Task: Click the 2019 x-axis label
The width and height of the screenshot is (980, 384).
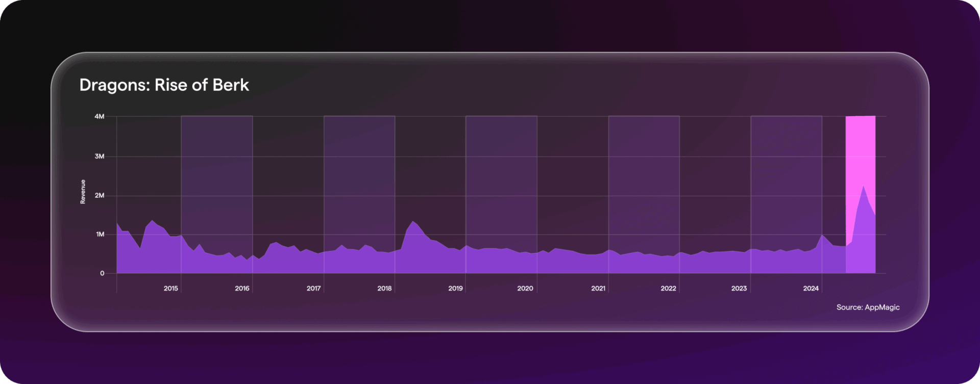Action: [455, 288]
